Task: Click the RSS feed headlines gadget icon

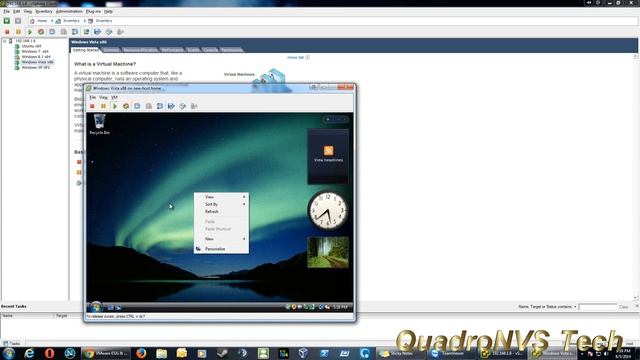Action: pos(329,151)
